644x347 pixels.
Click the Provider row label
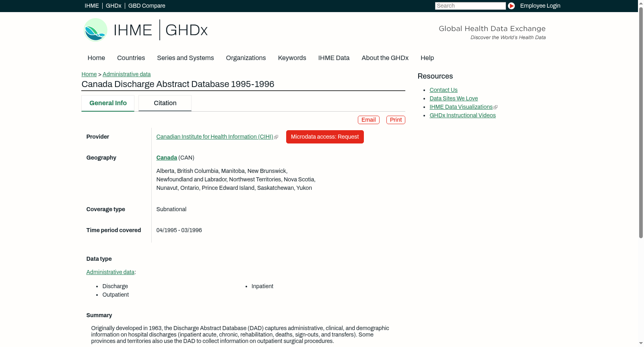98,137
